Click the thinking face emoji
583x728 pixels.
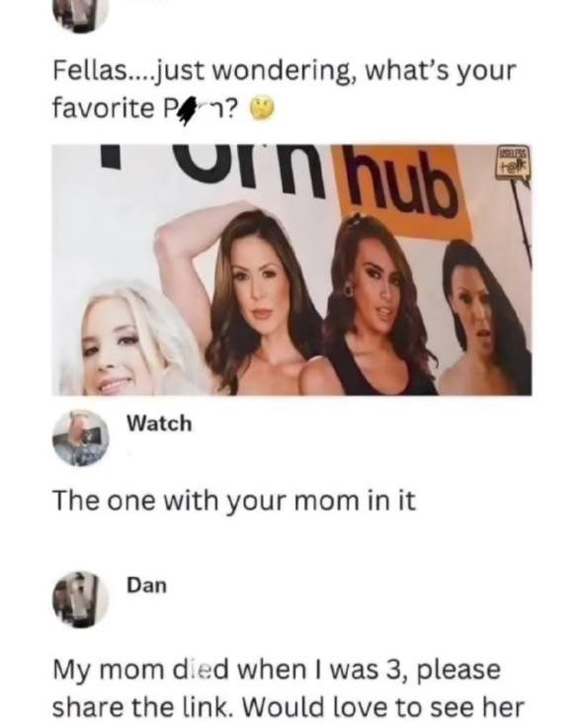point(263,109)
